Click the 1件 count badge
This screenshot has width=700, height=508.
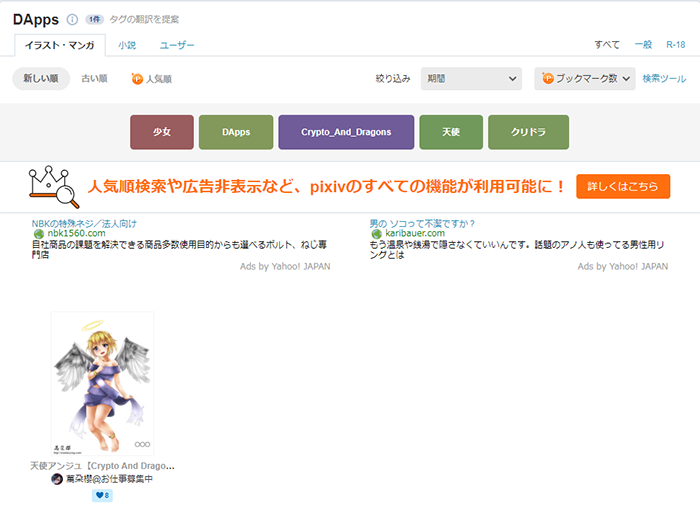point(94,19)
